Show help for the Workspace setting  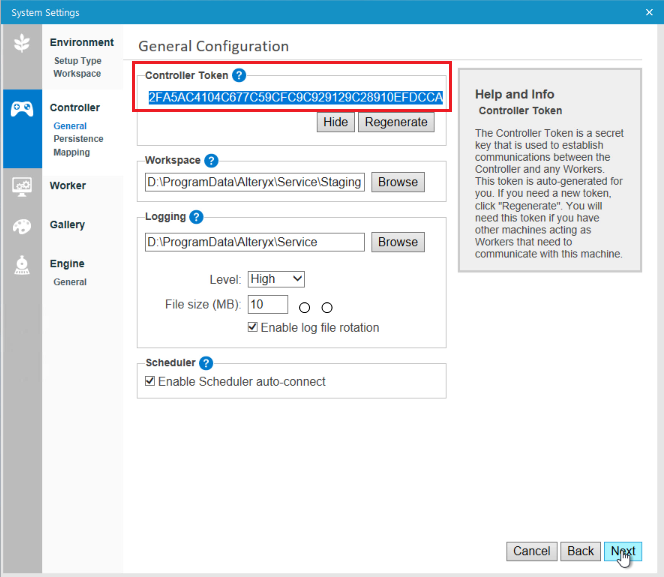pyautogui.click(x=211, y=160)
